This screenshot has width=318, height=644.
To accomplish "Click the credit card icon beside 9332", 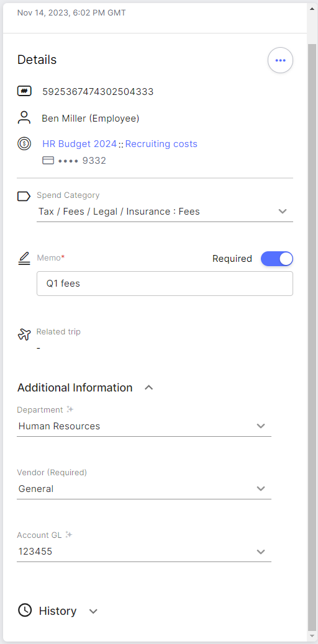I will (x=48, y=161).
